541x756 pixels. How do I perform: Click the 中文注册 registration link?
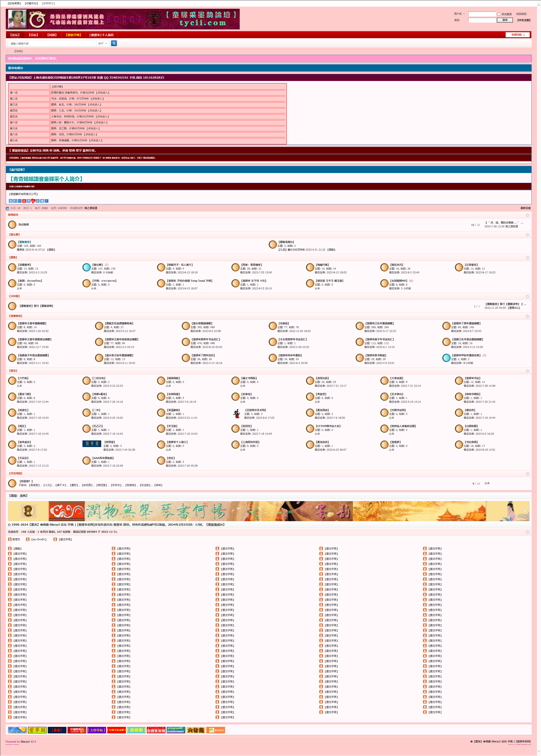tap(524, 20)
